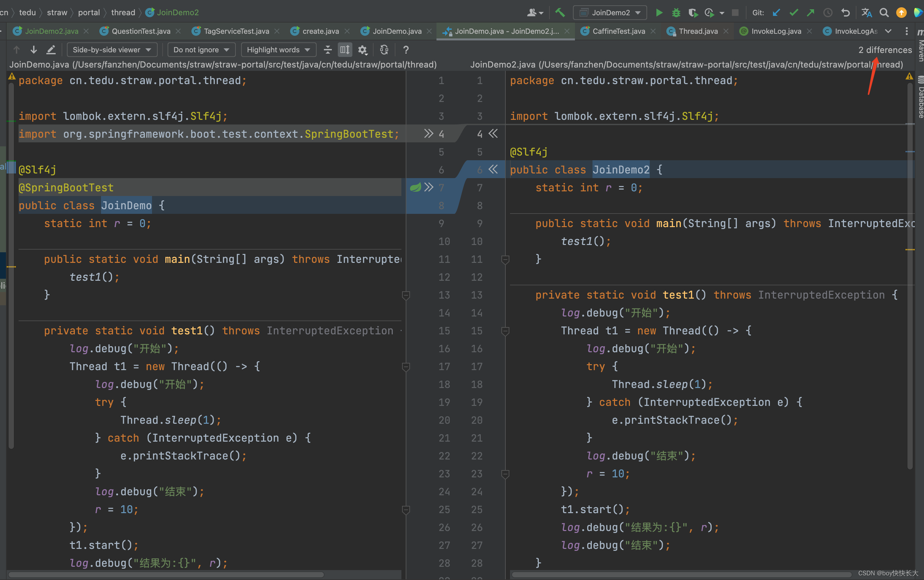The height and width of the screenshot is (580, 924).
Task: Click JoinDemo2 breadcrumb class name
Action: point(178,12)
